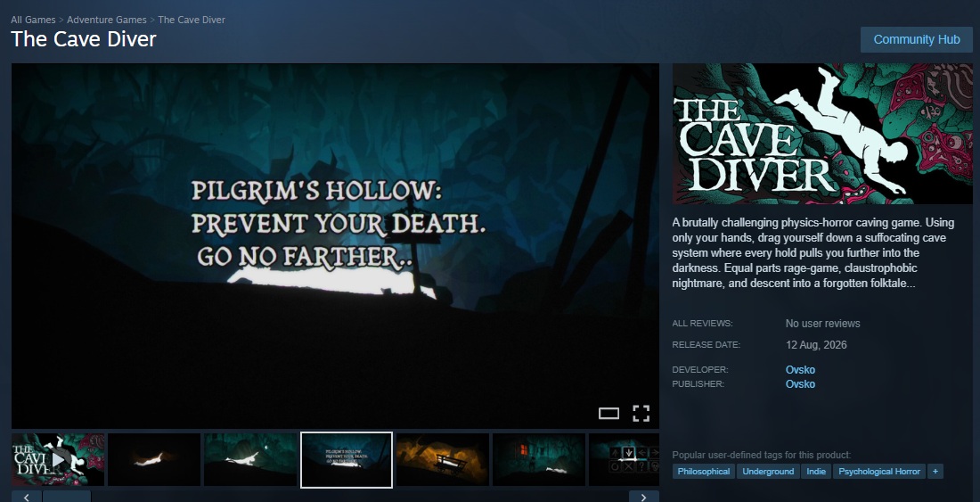Select the Pilgrim's Hollow text thumbnail

(347, 459)
